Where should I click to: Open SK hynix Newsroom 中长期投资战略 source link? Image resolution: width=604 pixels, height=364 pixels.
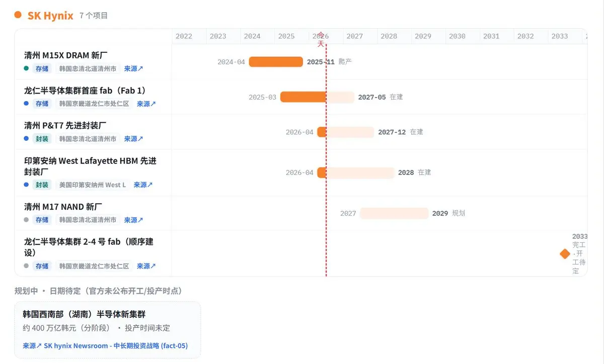105,346
